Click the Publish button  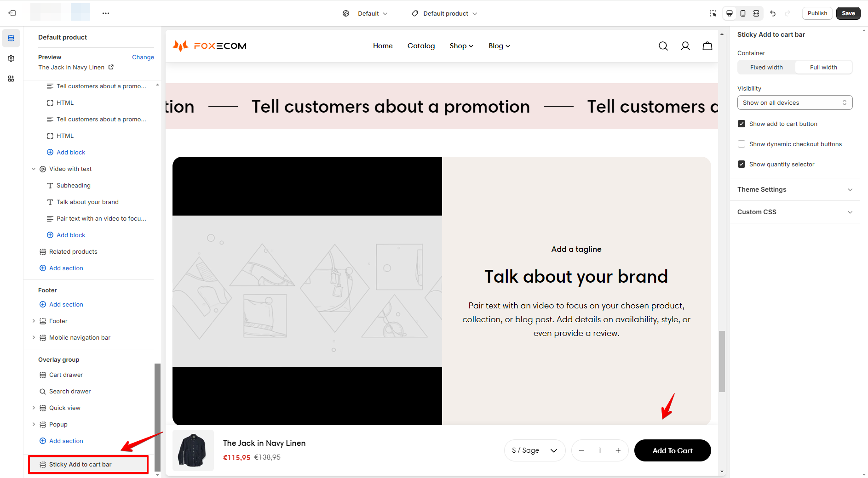point(817,13)
